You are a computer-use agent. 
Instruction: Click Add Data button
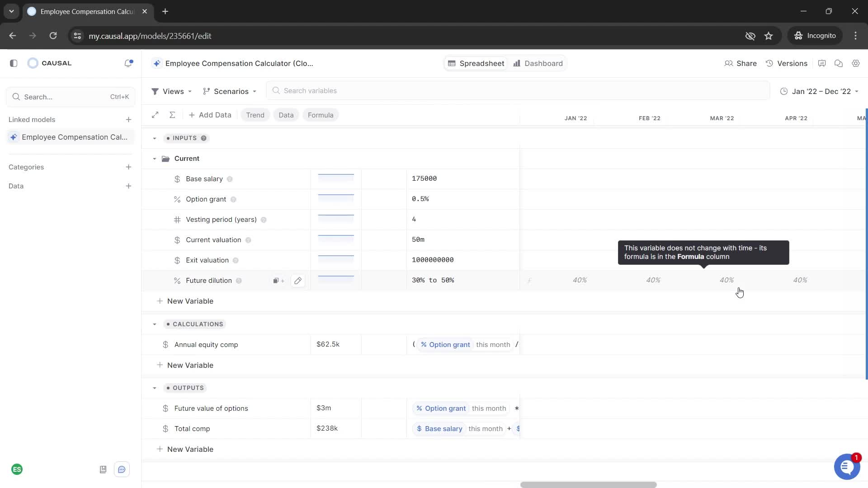pyautogui.click(x=210, y=115)
